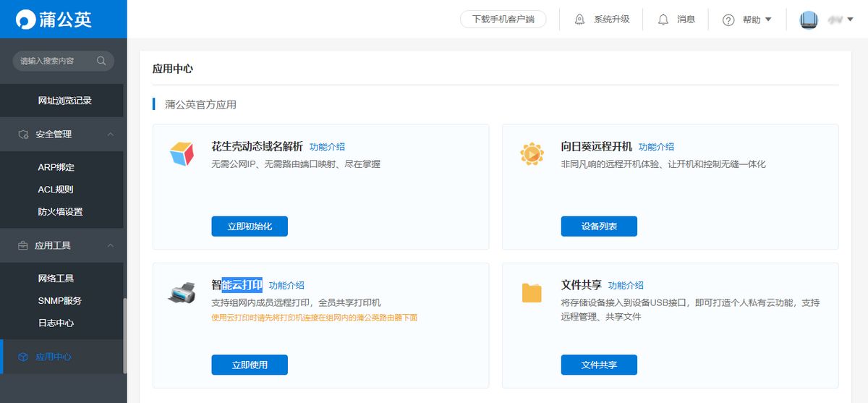Click the 向日葵 sunflower app icon
The height and width of the screenshot is (403, 868).
[532, 153]
